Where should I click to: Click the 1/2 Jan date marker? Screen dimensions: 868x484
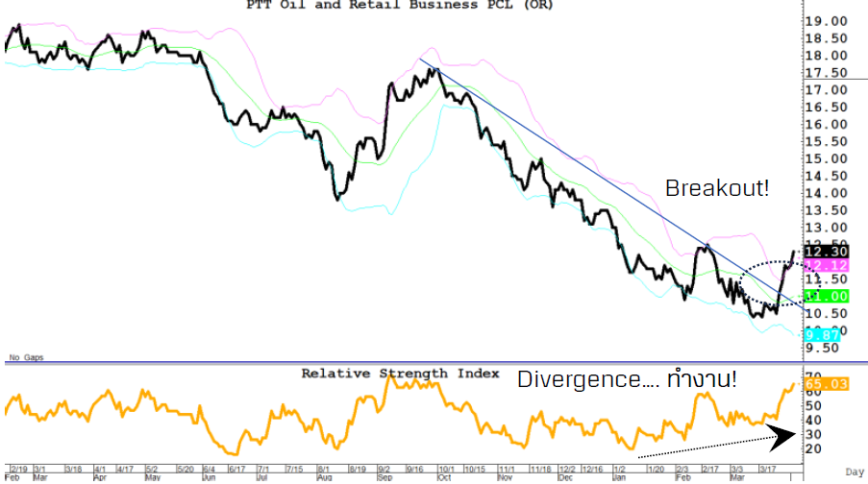[619, 472]
